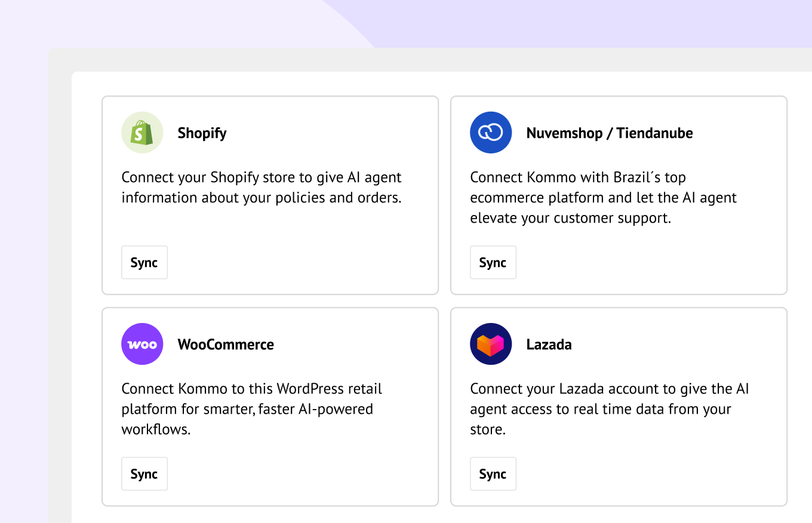Click the Lazada heart logo icon
812x523 pixels.
click(491, 344)
